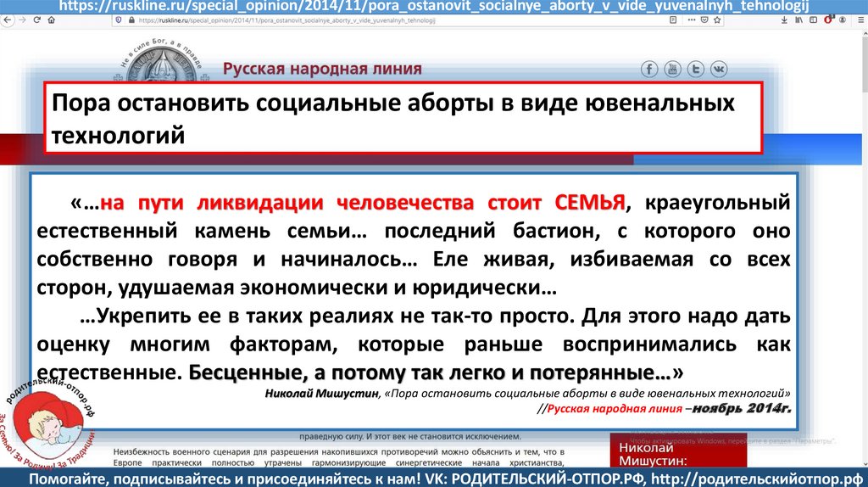This screenshot has height=487, width=868.
Task: Go back to the previous page
Action: [7, 20]
